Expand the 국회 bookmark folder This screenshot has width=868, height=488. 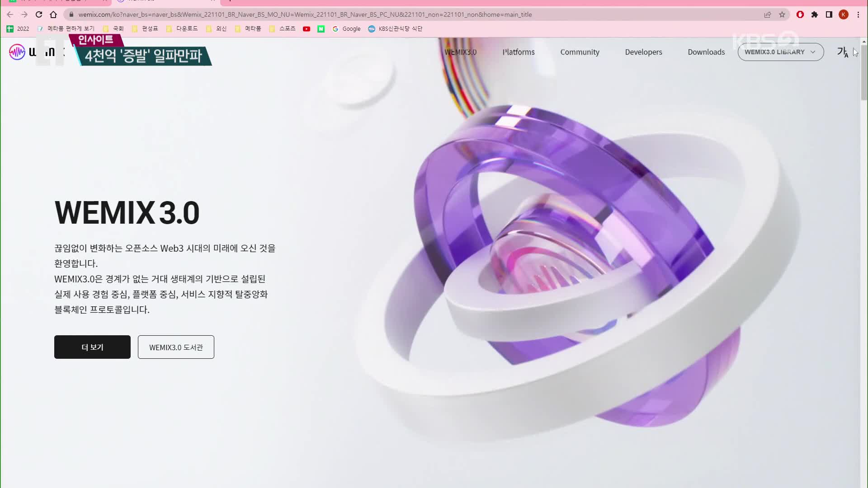pyautogui.click(x=113, y=28)
